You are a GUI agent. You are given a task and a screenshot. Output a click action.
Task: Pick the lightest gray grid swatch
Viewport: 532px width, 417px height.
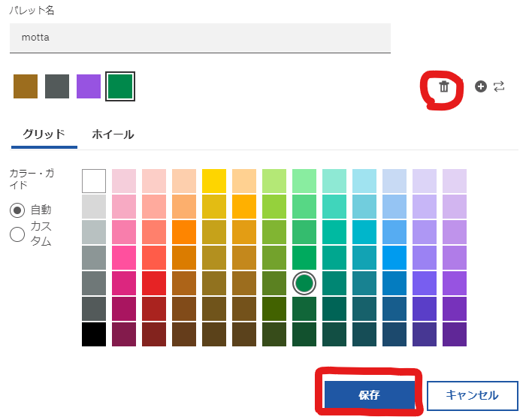[x=94, y=207]
